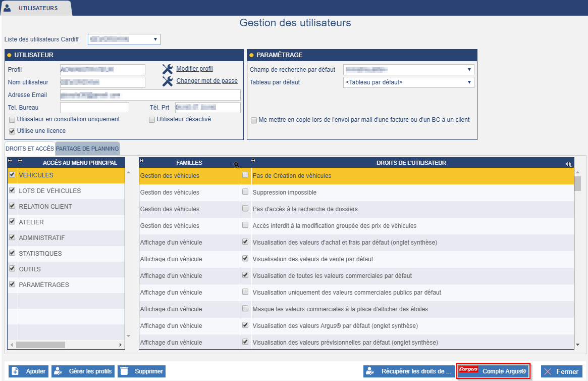
Task: Click the Supprimer button
Action: tap(141, 371)
